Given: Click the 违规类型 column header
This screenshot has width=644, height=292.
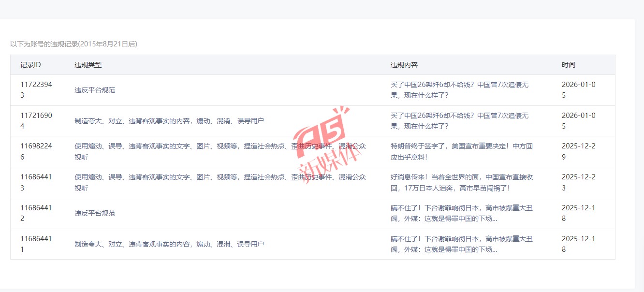Looking at the screenshot, I should [x=88, y=65].
